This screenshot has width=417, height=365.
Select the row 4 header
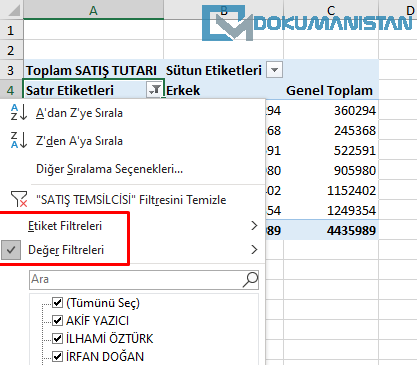click(11, 90)
